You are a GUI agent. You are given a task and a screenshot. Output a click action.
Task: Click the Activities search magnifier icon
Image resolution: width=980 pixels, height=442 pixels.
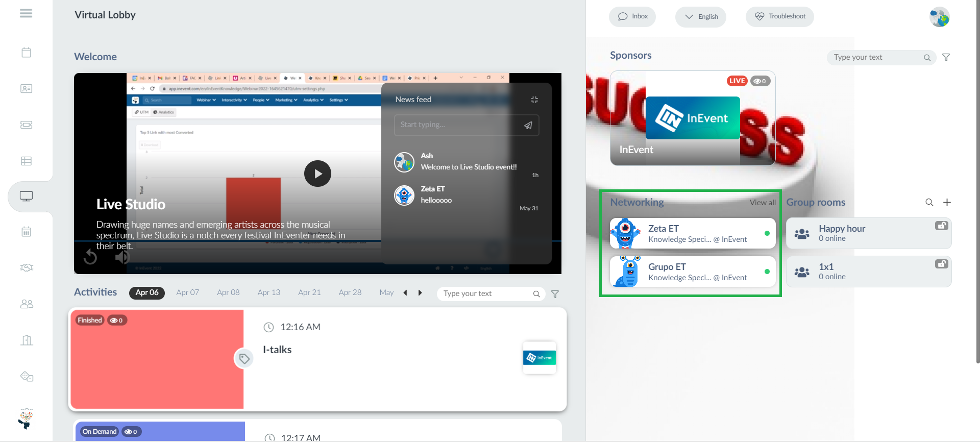click(x=536, y=294)
